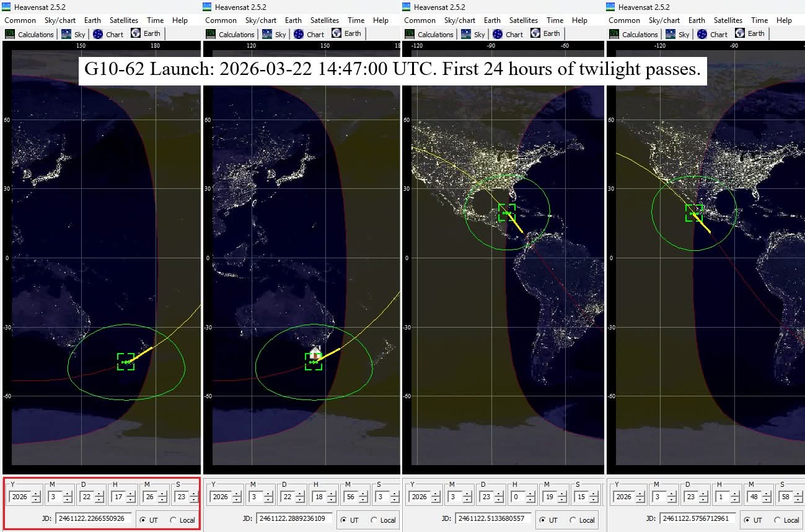Image resolution: width=805 pixels, height=532 pixels.
Task: Select Local time radio in the leftmost window
Action: point(173,520)
